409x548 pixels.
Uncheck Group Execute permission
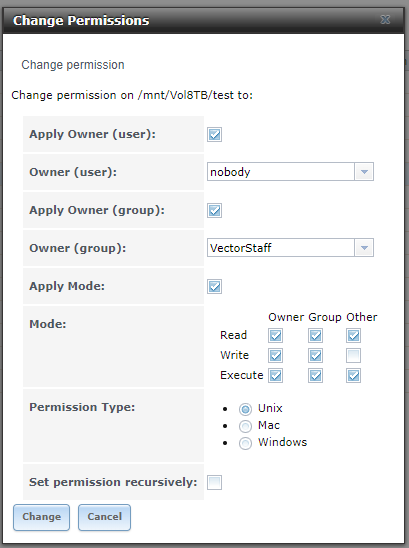point(315,376)
